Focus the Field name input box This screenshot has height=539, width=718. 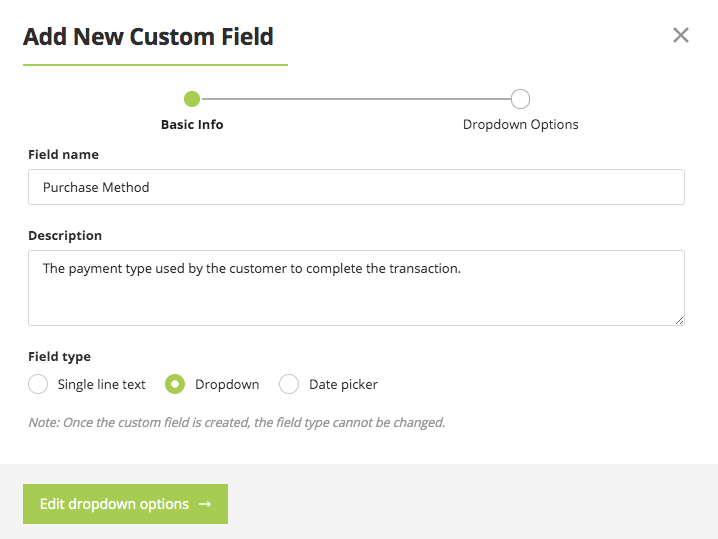tap(356, 187)
